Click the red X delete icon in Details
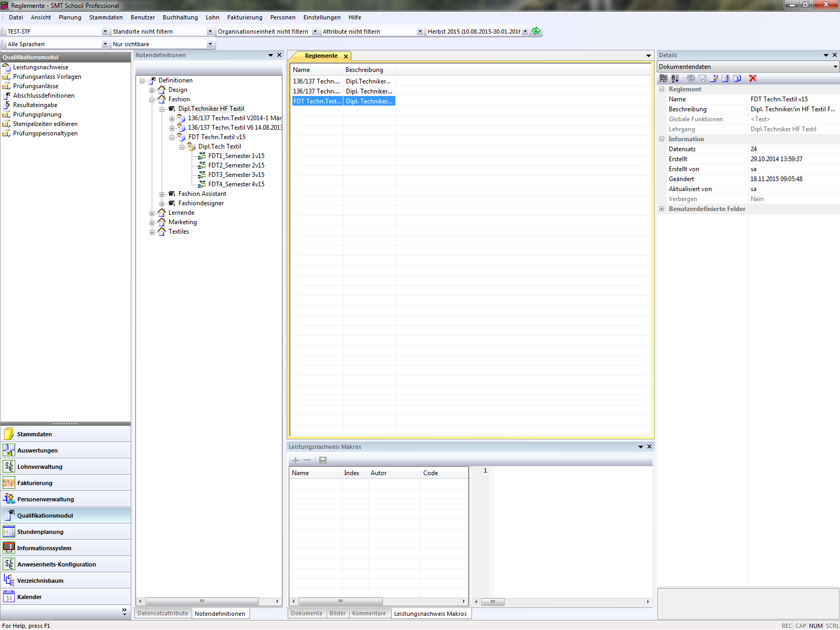The image size is (840, 630). pyautogui.click(x=753, y=78)
